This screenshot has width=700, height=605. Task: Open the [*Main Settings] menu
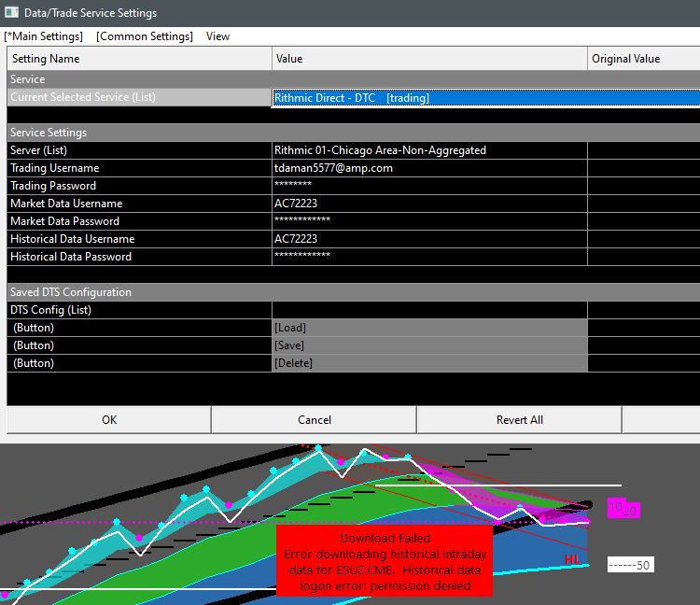tap(43, 36)
